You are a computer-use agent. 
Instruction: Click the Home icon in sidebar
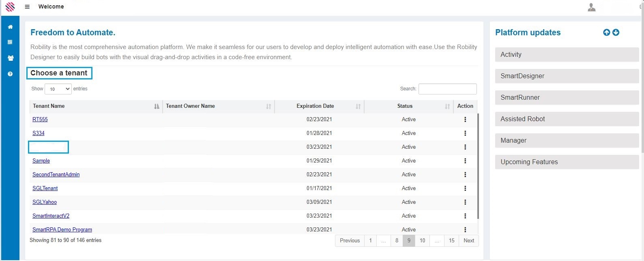pos(10,27)
